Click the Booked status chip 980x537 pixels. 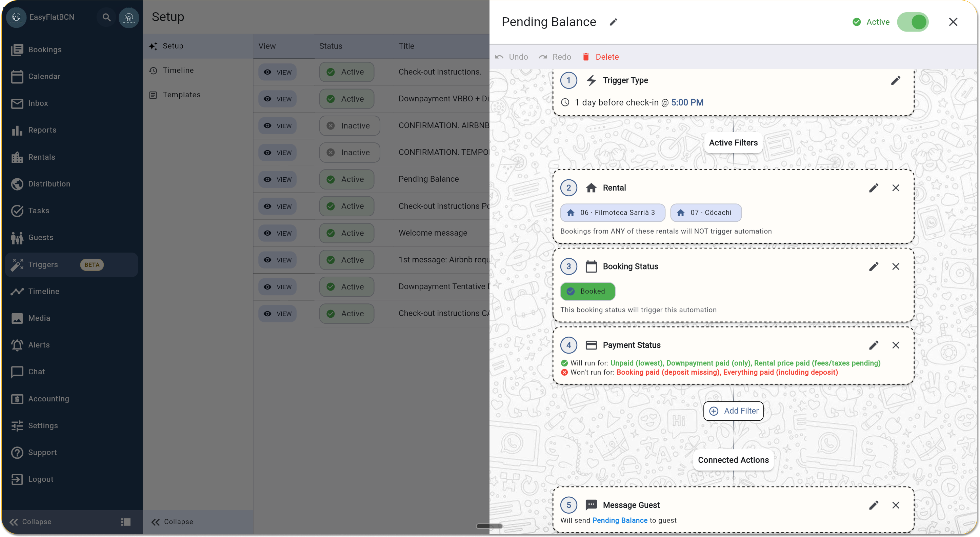[x=587, y=291]
